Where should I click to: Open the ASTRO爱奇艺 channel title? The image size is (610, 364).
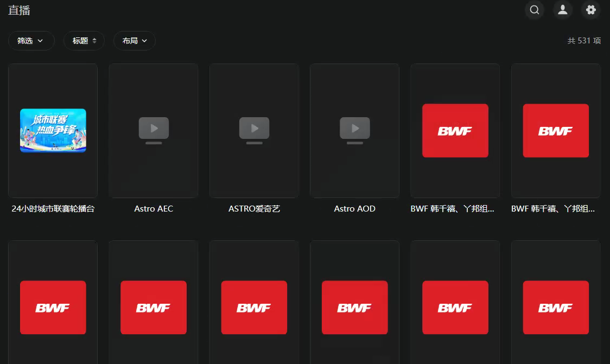[254, 209]
